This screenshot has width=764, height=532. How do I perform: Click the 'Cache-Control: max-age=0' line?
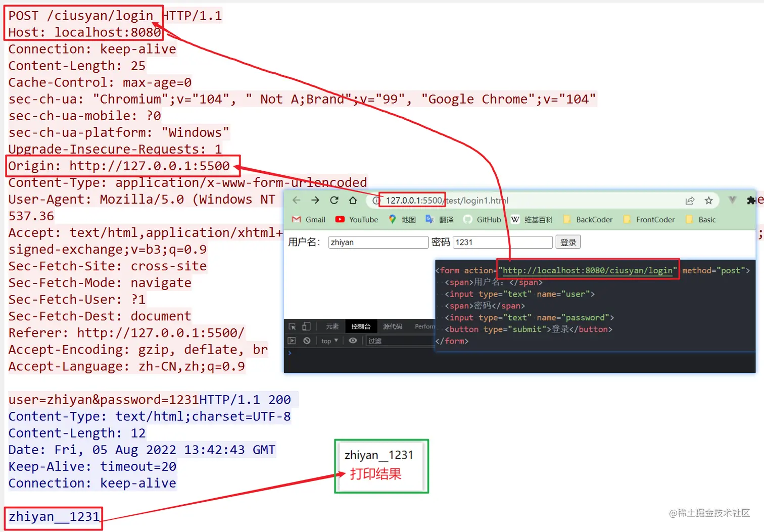[x=100, y=82]
